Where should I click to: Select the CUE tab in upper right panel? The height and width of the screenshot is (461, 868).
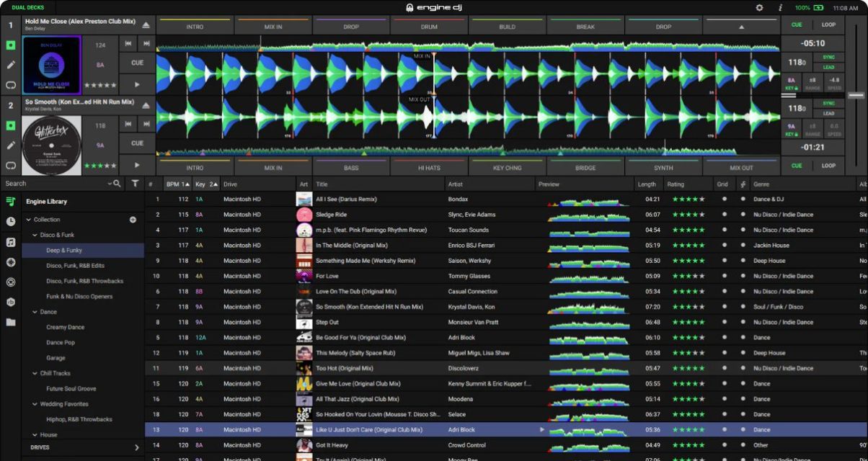(798, 24)
